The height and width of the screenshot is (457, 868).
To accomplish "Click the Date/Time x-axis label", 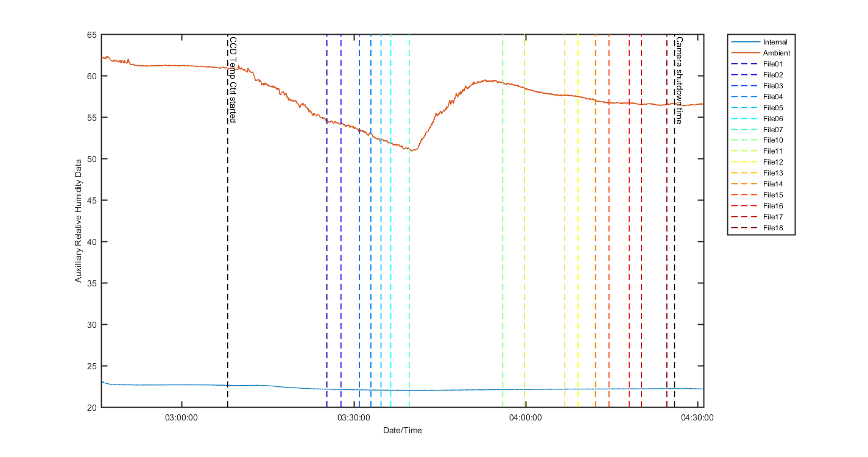I will point(402,430).
